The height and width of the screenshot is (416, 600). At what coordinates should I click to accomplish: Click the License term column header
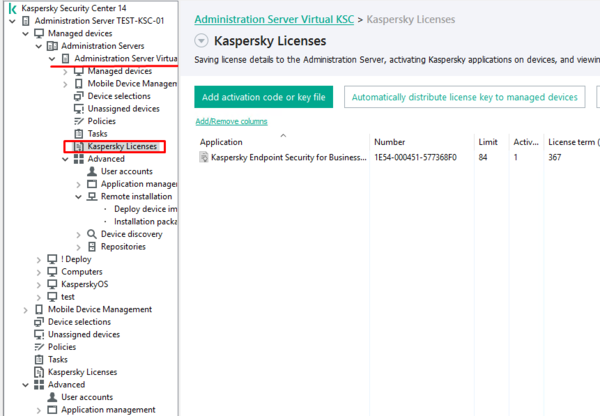click(572, 142)
